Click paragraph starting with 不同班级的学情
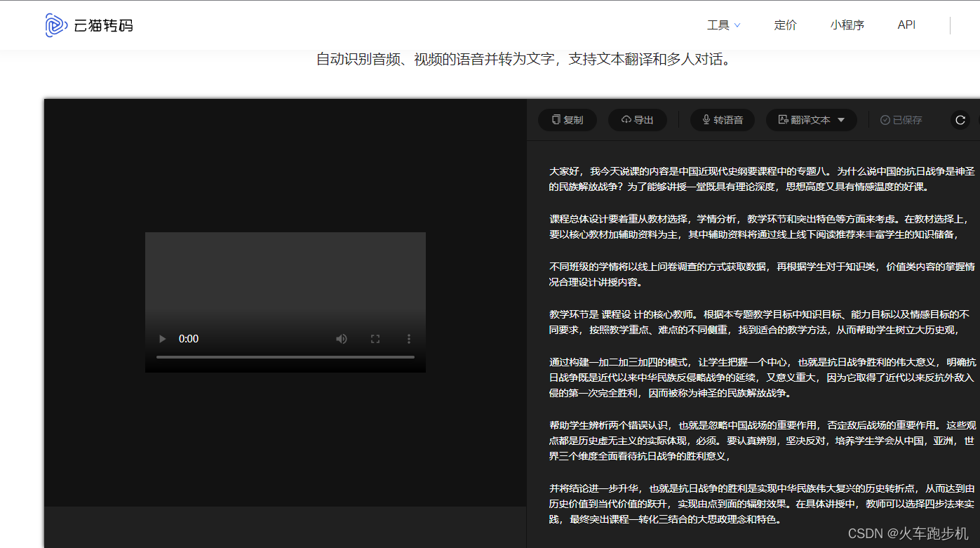The width and height of the screenshot is (980, 548). (x=762, y=274)
